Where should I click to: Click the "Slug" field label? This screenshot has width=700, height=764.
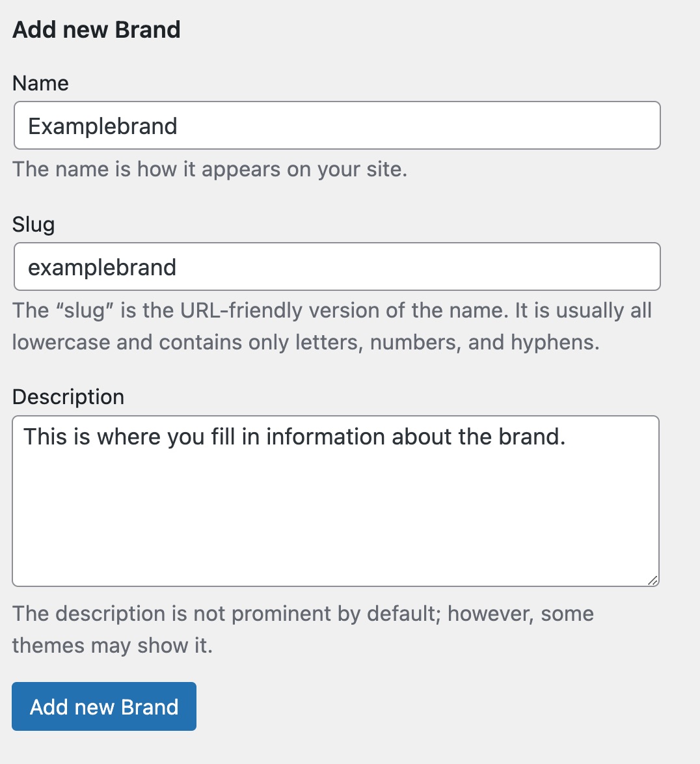(x=33, y=225)
